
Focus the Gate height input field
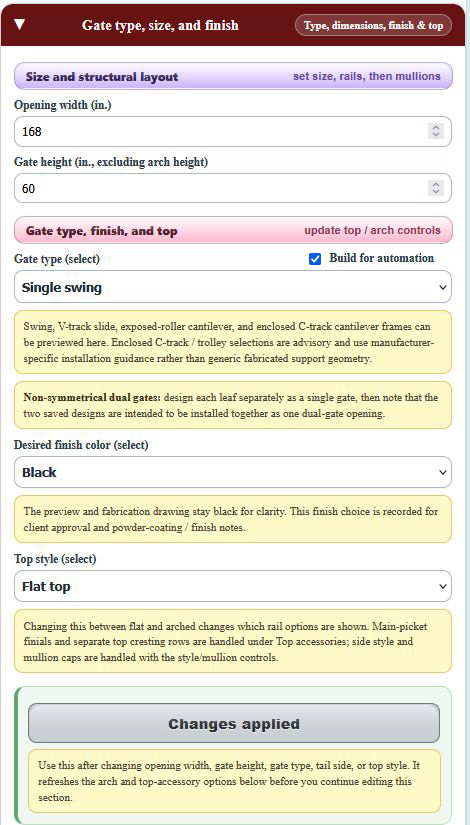pos(233,188)
